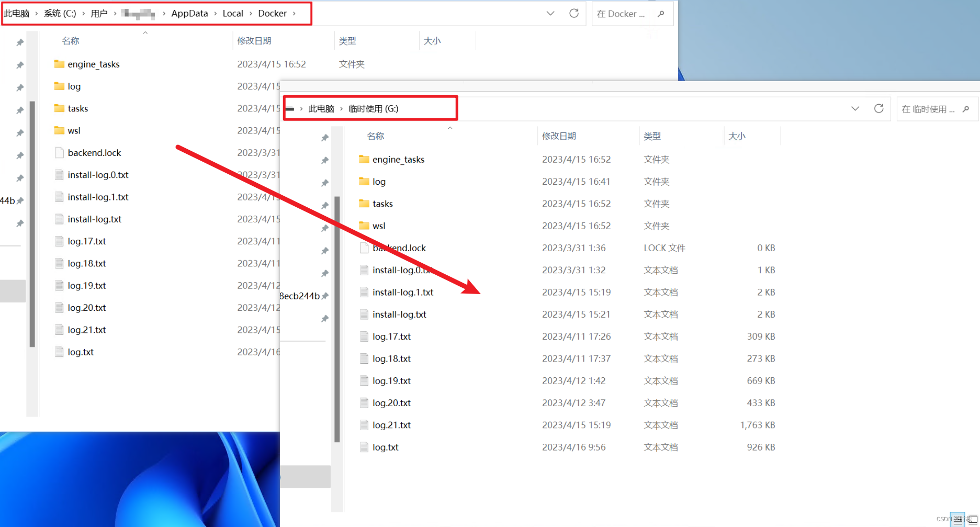Select 用户 in the Docker window breadcrumb
This screenshot has height=527, width=980.
pos(99,14)
